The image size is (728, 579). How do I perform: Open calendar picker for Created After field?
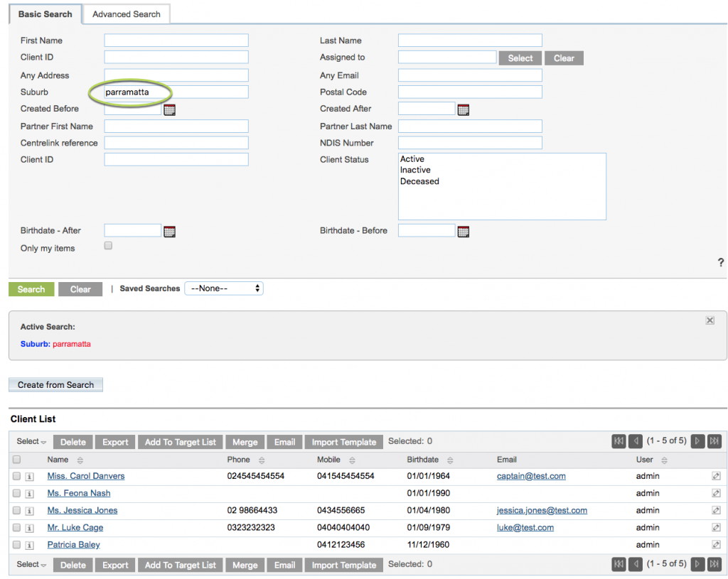464,109
